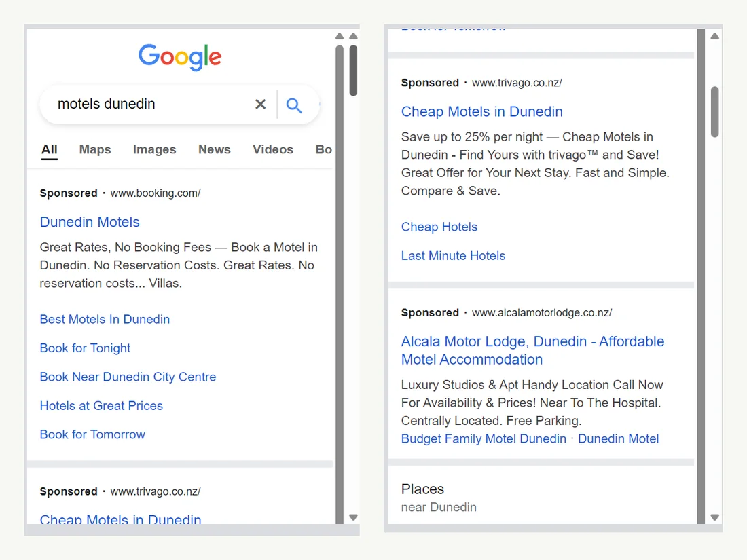Click www.trivago.co.nz/ URL in right panel
The height and width of the screenshot is (560, 747).
tap(517, 83)
